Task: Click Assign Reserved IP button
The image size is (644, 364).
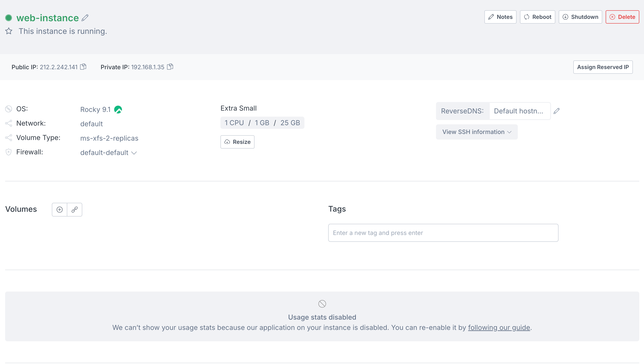Action: coord(603,67)
